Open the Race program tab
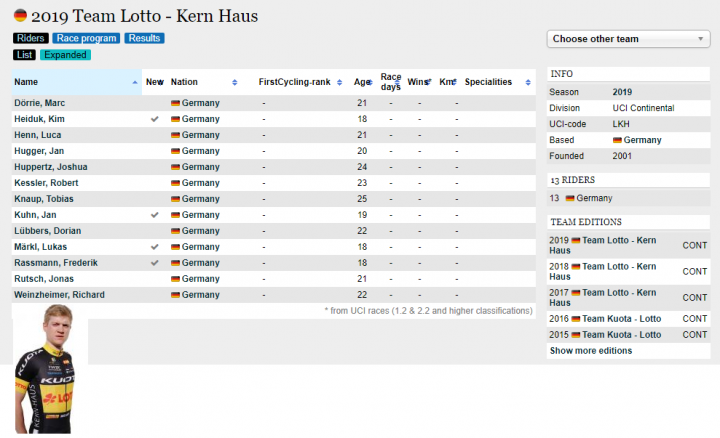This screenshot has height=438, width=720. (x=86, y=38)
